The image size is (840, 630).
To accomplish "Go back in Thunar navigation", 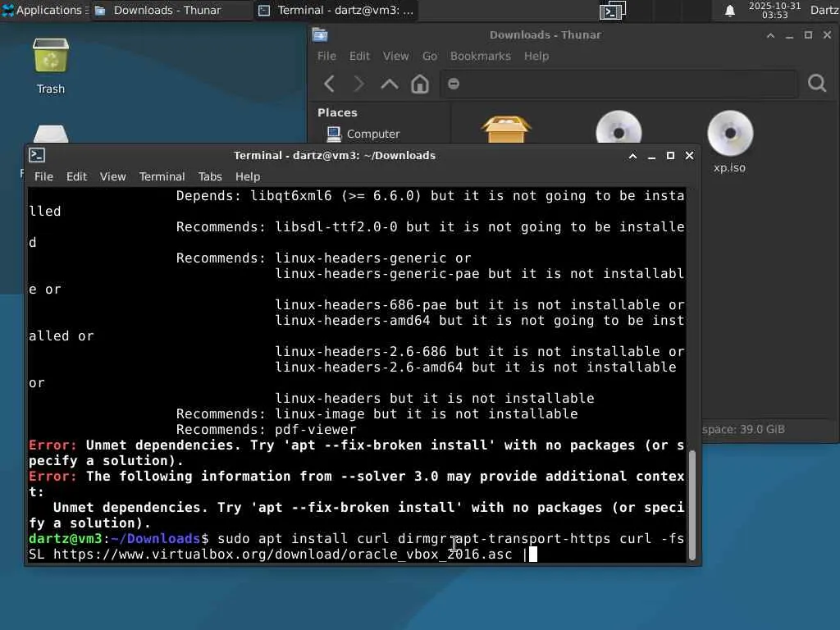I will (330, 84).
